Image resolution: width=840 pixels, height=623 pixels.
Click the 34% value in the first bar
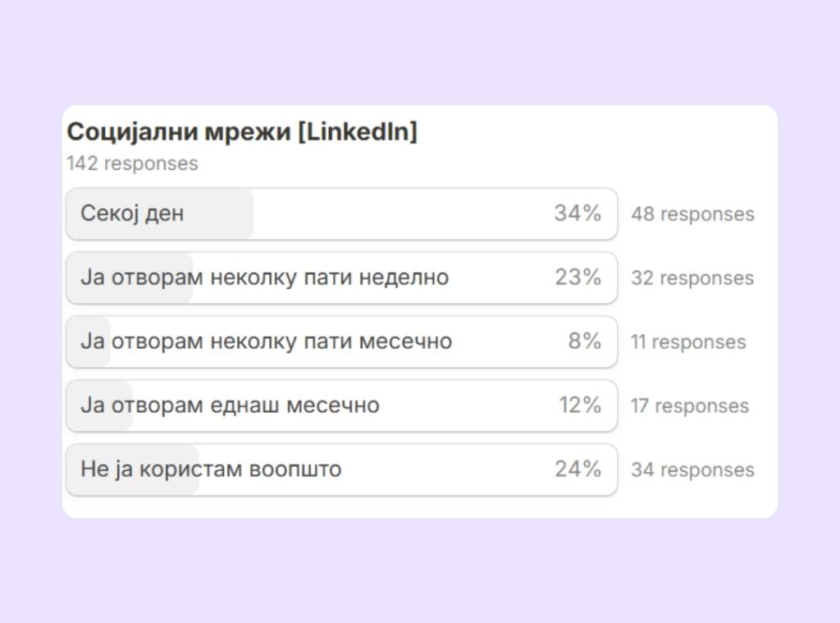coord(577,214)
